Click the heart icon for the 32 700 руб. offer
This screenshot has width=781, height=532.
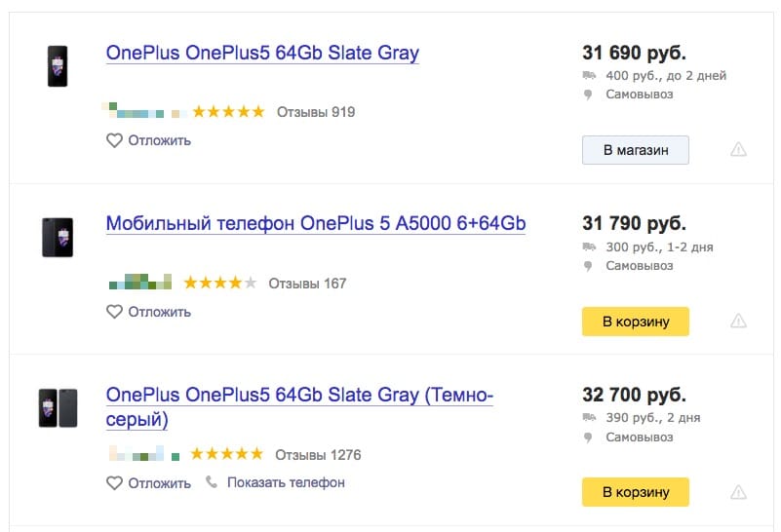click(114, 482)
